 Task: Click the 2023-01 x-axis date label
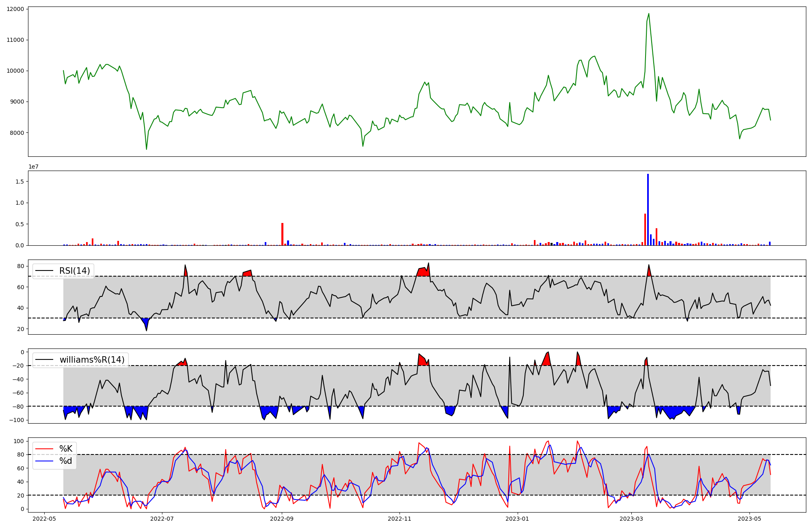(517, 519)
